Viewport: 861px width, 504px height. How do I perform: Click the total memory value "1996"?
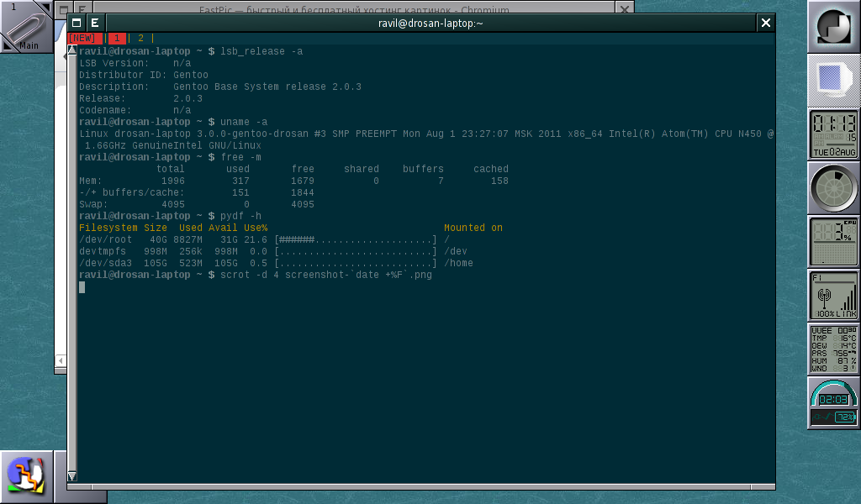click(173, 181)
